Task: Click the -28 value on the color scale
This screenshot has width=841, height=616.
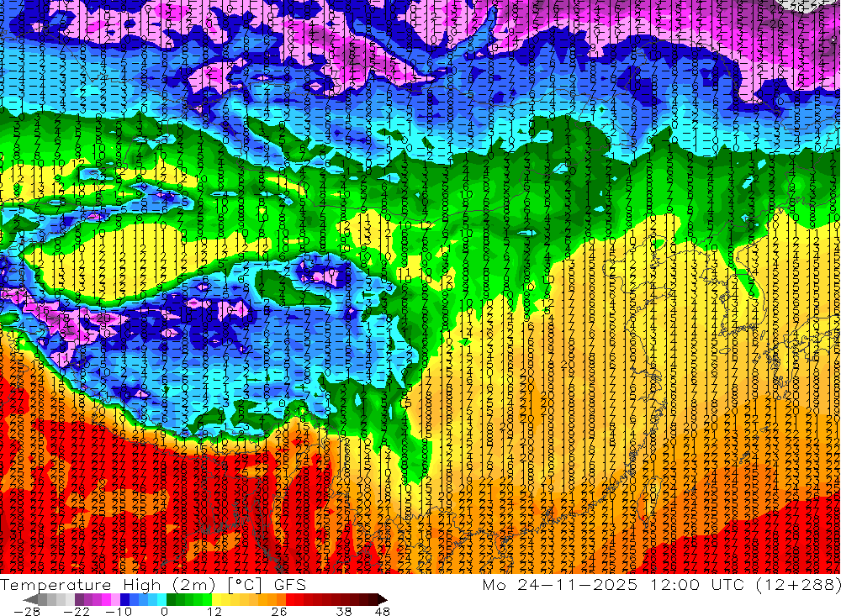Action: click(x=27, y=612)
